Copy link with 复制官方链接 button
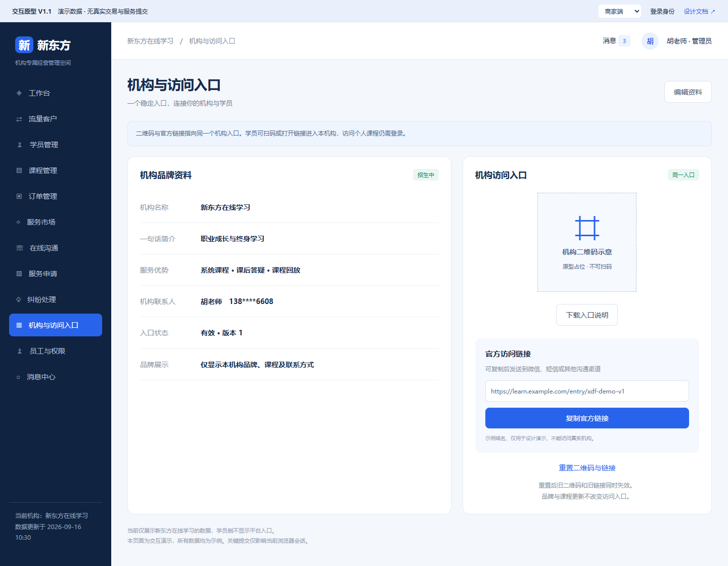Image resolution: width=728 pixels, height=566 pixels. [587, 418]
